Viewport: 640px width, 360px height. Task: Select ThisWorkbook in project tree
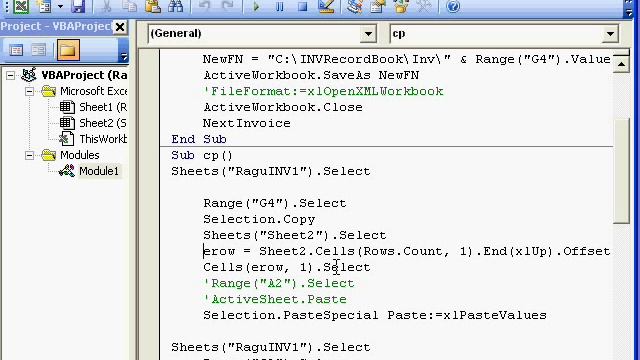click(x=103, y=139)
